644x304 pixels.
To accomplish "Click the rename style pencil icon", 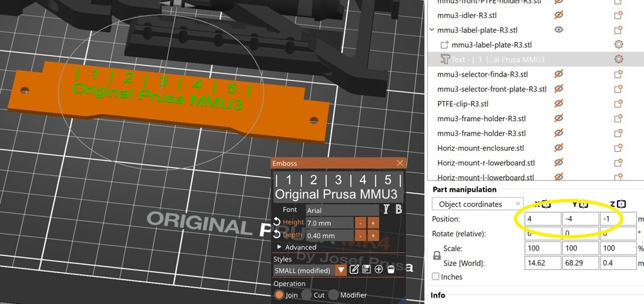I will pyautogui.click(x=354, y=270).
